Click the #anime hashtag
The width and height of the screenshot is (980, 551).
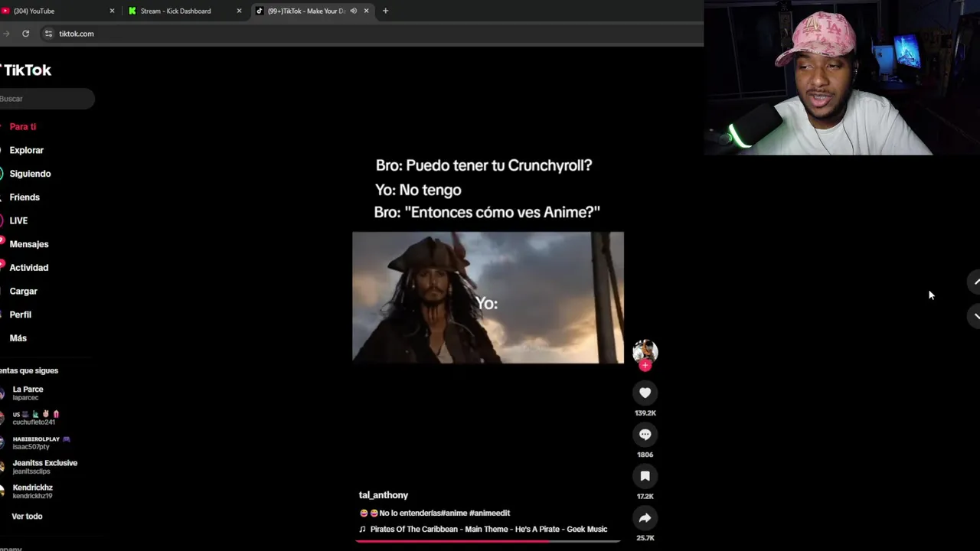point(453,514)
